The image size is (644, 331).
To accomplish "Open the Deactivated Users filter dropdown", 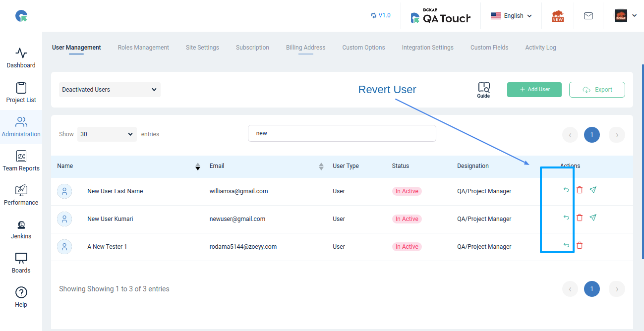I will pos(110,90).
